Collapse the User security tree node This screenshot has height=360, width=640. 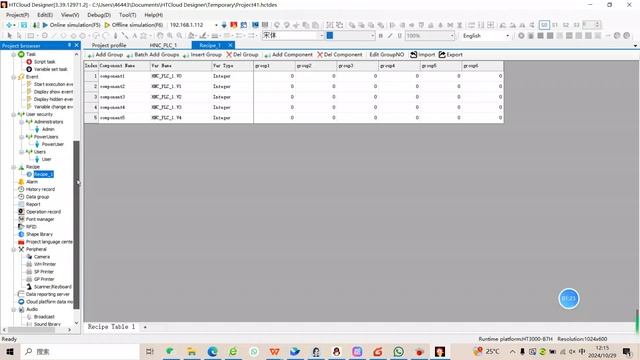coord(13,114)
